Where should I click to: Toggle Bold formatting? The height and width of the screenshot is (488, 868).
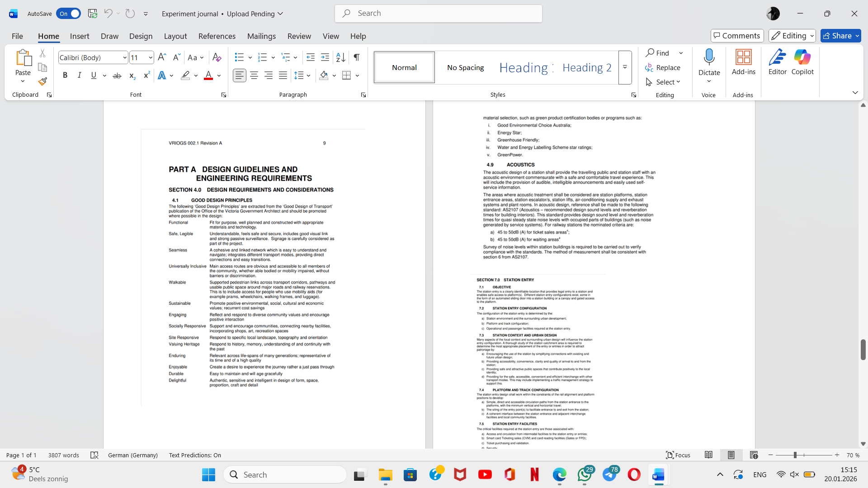65,75
